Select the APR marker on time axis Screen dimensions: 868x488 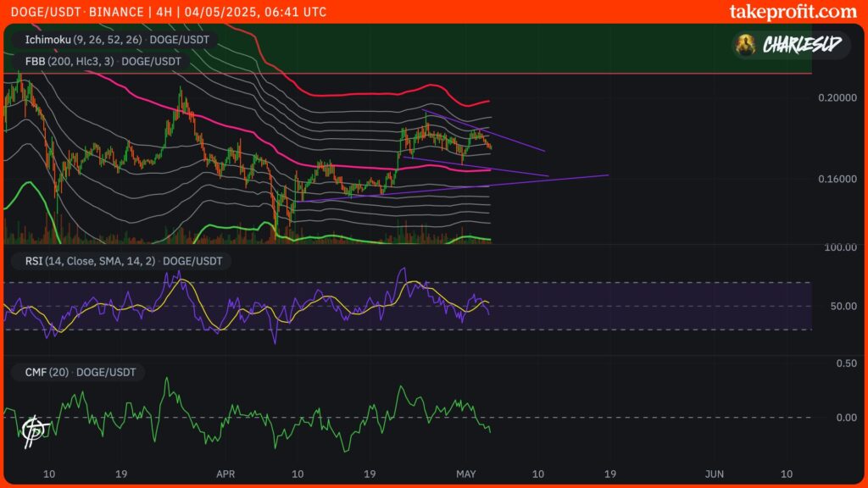[226, 474]
